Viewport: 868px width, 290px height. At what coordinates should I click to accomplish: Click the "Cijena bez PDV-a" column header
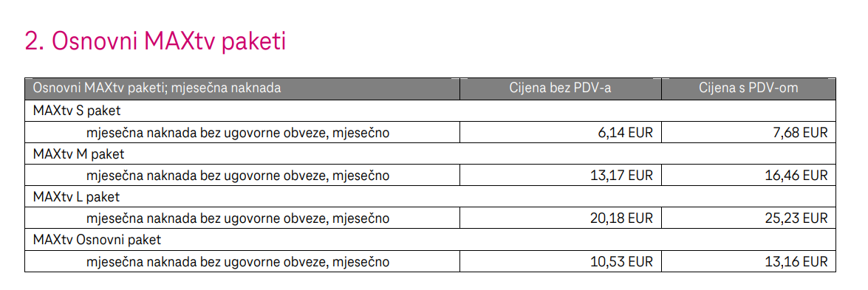560,89
